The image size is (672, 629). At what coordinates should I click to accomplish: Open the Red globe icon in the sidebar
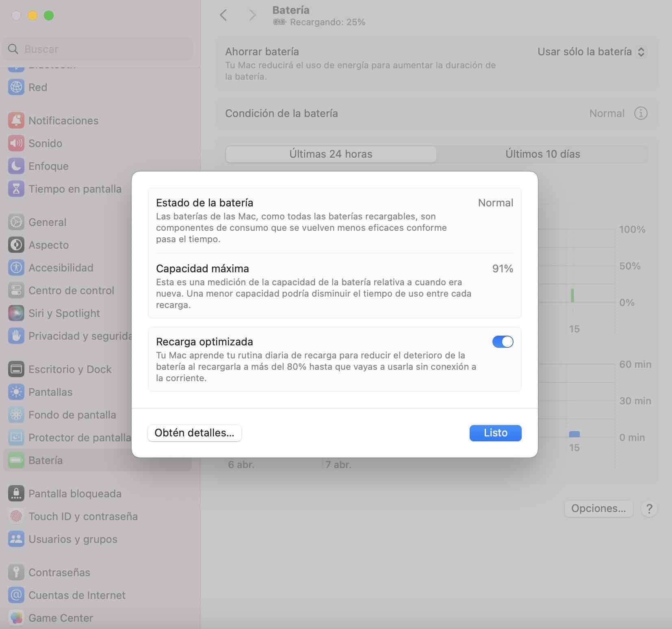[x=16, y=87]
